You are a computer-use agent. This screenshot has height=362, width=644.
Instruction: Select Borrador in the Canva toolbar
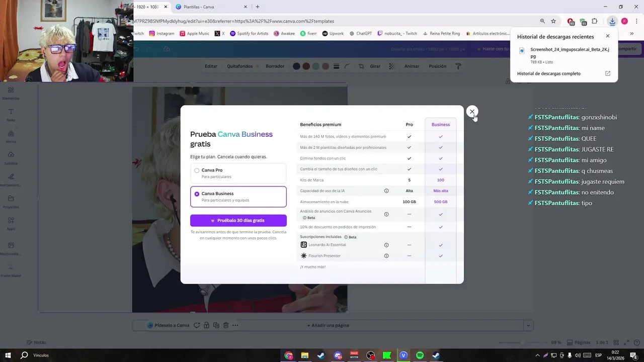pos(275,66)
